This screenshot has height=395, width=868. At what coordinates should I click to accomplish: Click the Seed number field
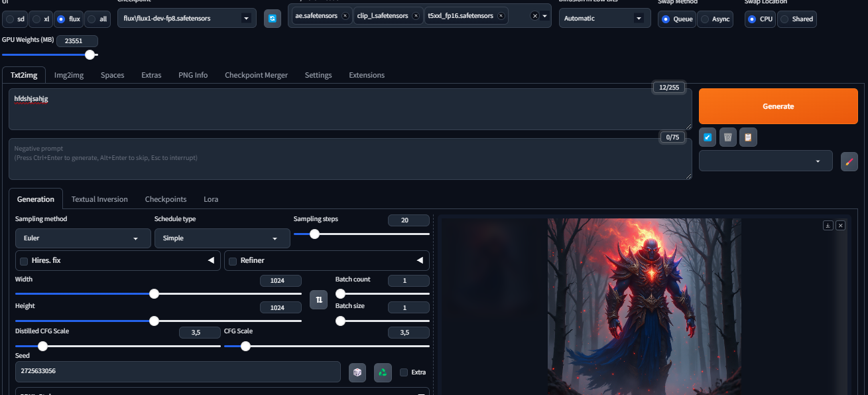coord(178,372)
